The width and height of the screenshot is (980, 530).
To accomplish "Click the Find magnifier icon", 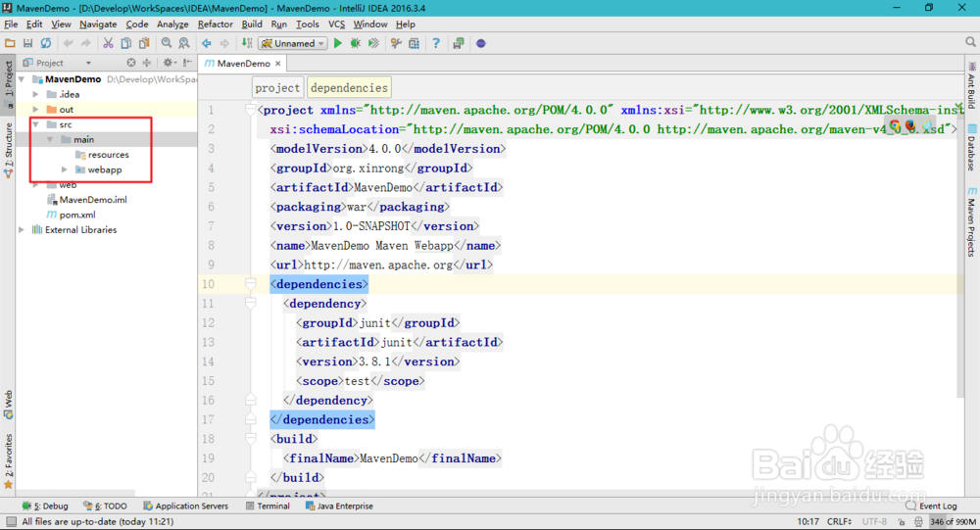I will coord(167,43).
